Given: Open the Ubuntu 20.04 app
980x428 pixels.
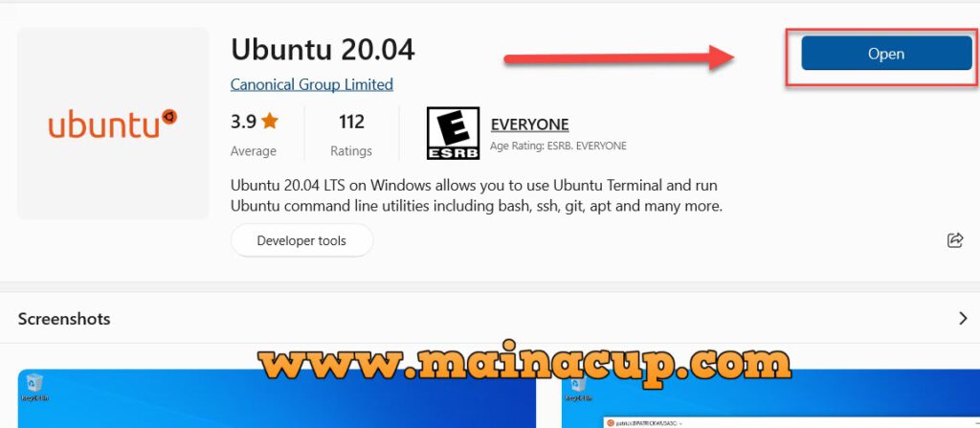Looking at the screenshot, I should pos(886,54).
